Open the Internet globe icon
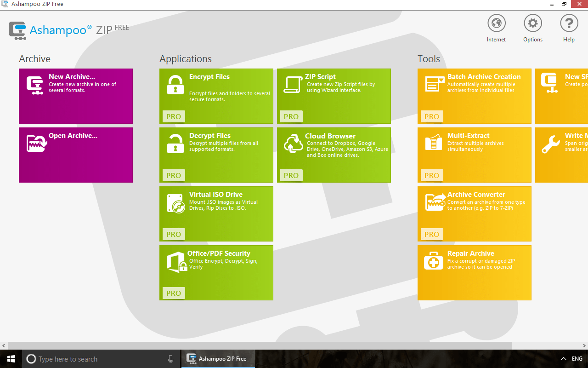 tap(496, 23)
